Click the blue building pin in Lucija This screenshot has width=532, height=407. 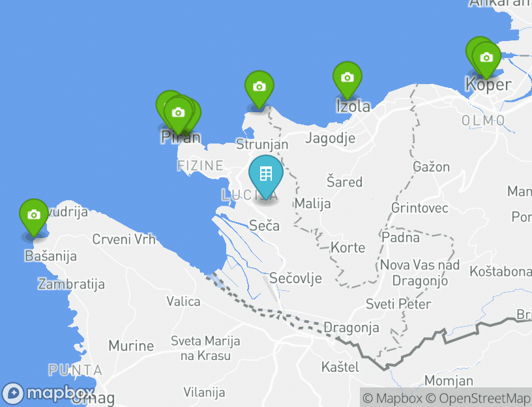[266, 177]
